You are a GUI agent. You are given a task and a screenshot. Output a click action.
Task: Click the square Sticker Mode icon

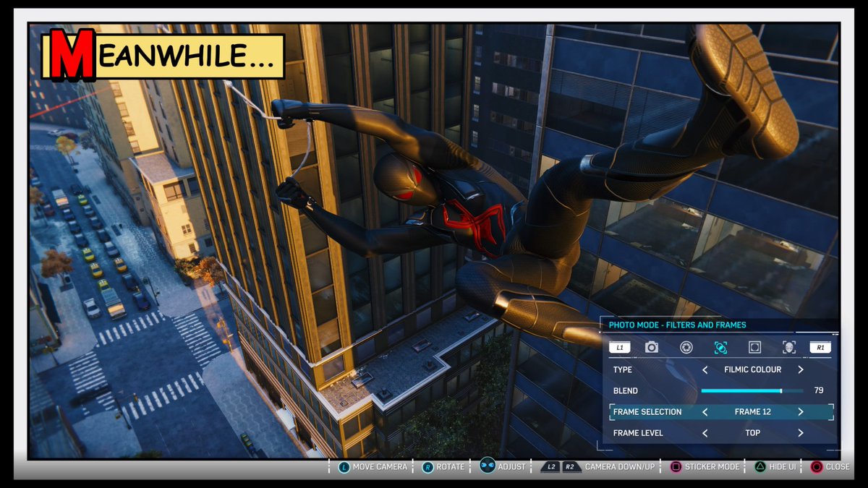[676, 467]
